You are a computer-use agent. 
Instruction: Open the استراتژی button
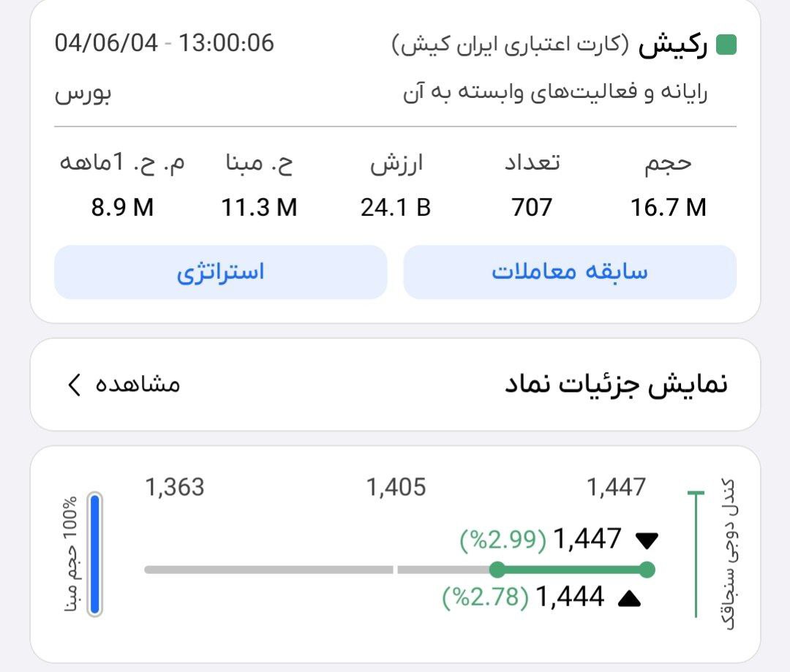point(220,272)
